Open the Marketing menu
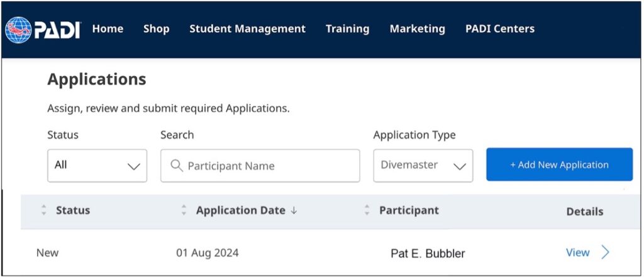The height and width of the screenshot is (278, 644). pos(417,29)
